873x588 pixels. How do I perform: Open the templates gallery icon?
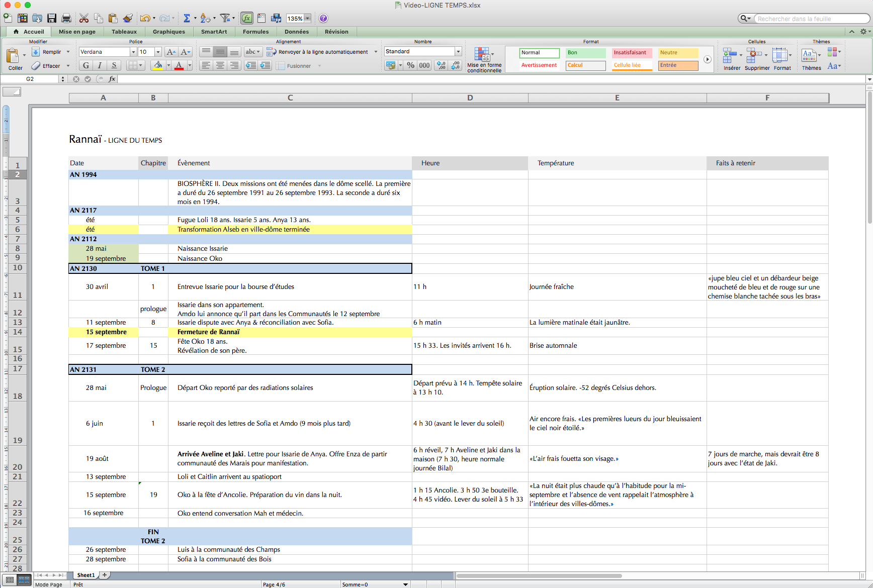[22, 18]
